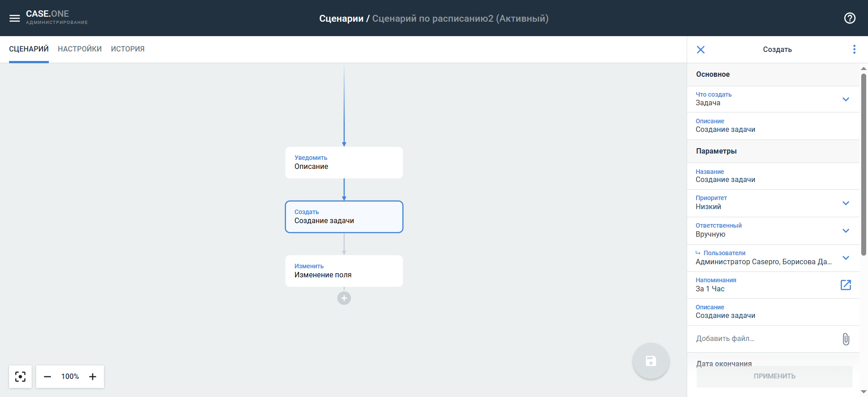Image resolution: width=868 pixels, height=397 pixels.
Task: Open the three-dot options menu
Action: [854, 49]
